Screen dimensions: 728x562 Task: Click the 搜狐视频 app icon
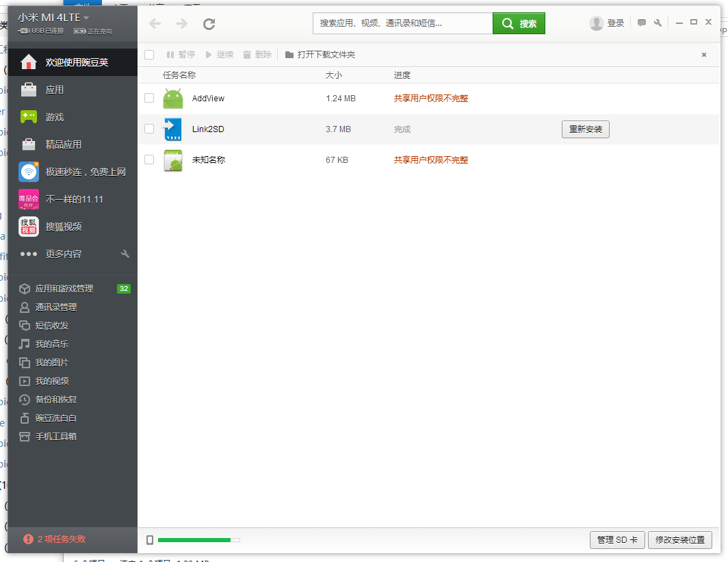pyautogui.click(x=28, y=227)
